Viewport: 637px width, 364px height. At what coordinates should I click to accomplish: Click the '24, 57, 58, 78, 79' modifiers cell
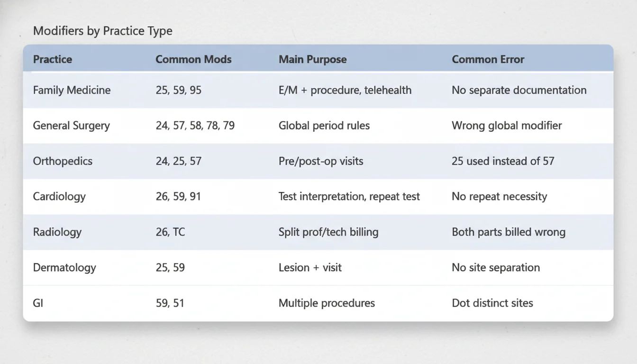195,126
